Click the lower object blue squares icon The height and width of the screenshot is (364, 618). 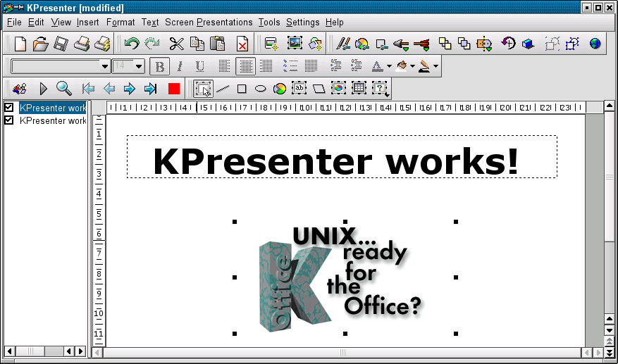point(464,44)
